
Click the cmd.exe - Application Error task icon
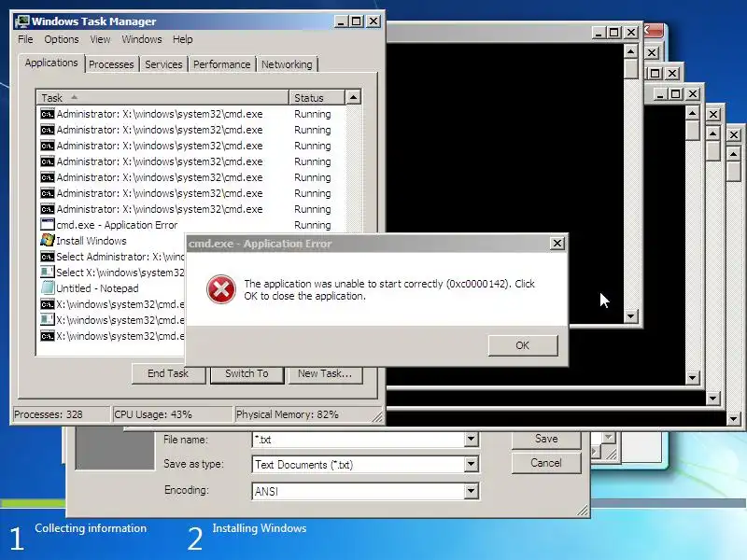[48, 225]
